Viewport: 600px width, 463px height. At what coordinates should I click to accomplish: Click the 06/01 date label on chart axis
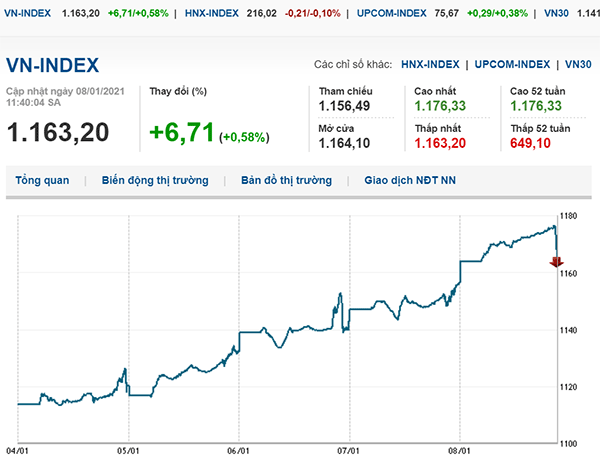click(x=239, y=450)
